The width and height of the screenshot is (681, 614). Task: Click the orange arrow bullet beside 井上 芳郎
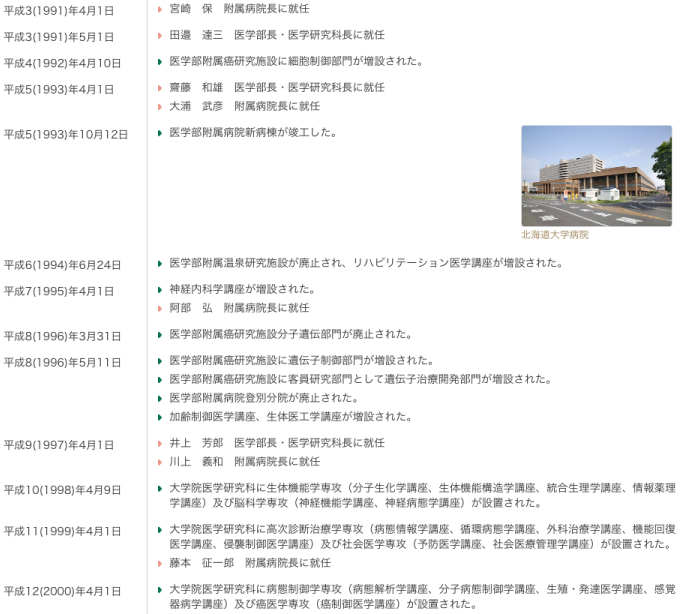[x=160, y=443]
